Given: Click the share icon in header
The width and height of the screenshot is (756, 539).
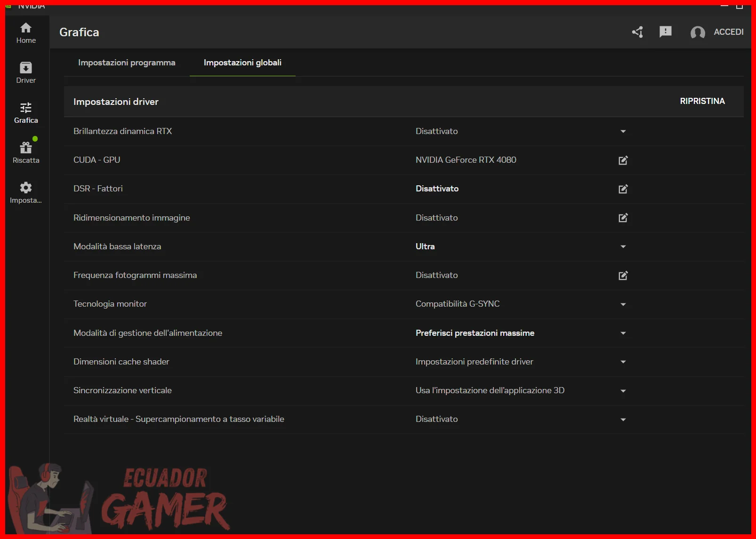Looking at the screenshot, I should pyautogui.click(x=637, y=32).
